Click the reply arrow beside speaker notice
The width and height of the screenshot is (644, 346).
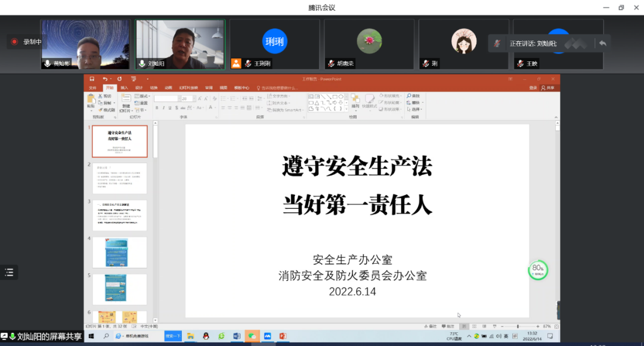[602, 44]
